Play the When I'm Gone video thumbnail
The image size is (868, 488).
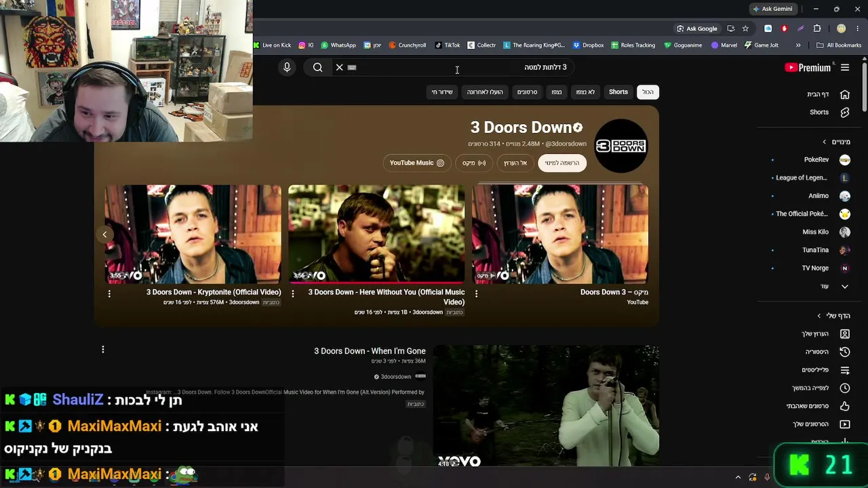546,407
